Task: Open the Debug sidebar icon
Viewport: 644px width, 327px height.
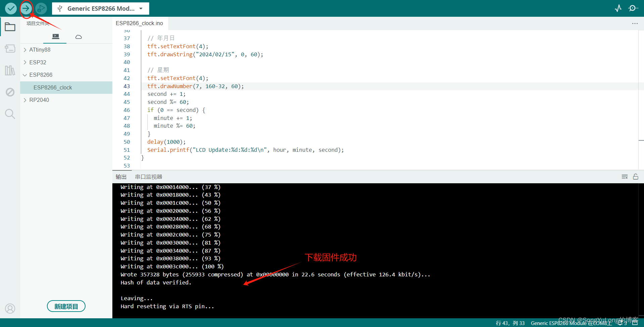Action: click(x=10, y=92)
